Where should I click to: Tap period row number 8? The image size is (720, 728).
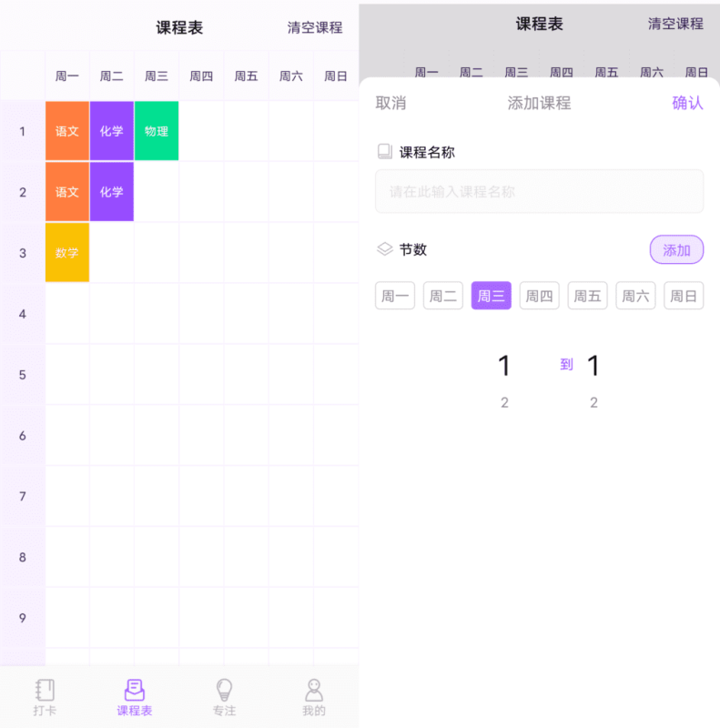(22, 557)
